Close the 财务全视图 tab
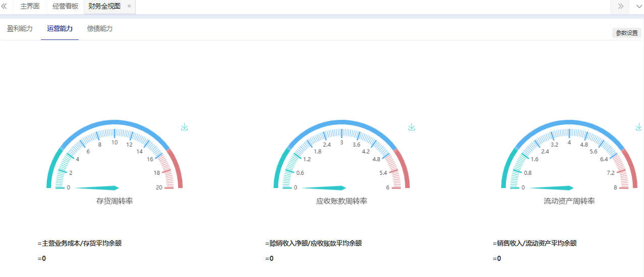The image size is (644, 277). pos(129,7)
